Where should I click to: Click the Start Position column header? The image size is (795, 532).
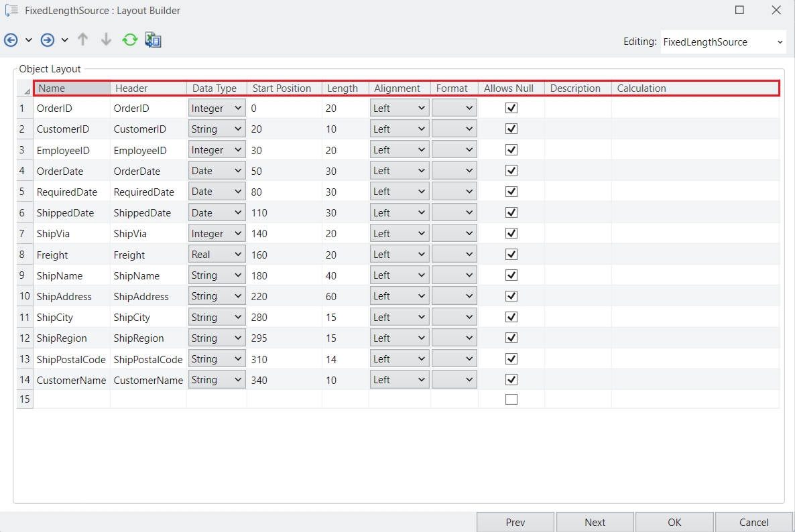pos(282,88)
